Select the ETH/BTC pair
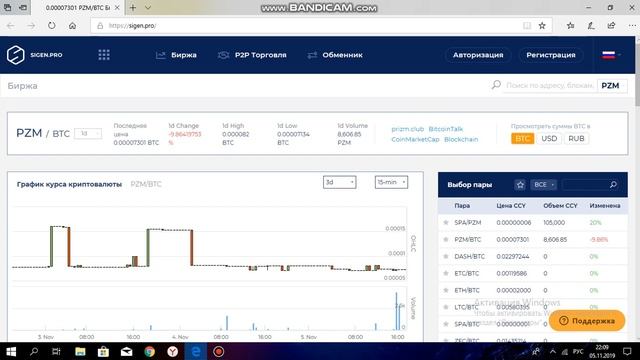Screen dimensions: 640x360 pos(533,290)
